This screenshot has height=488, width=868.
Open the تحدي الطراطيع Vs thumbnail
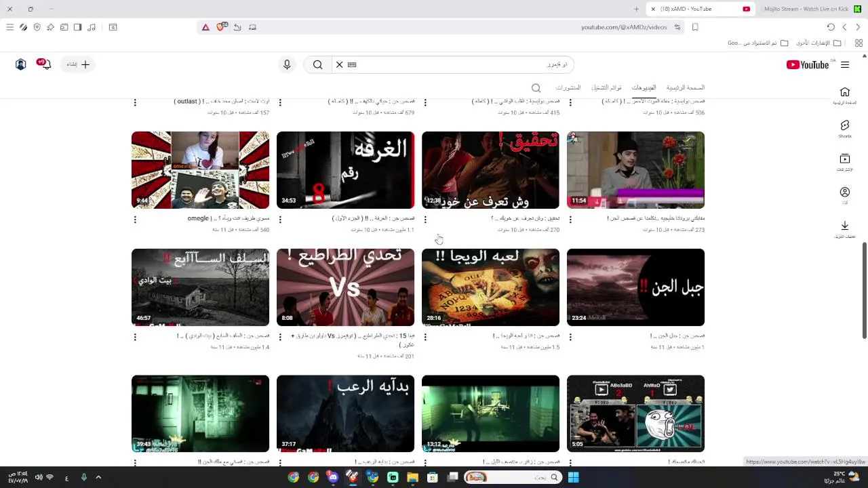click(x=345, y=287)
